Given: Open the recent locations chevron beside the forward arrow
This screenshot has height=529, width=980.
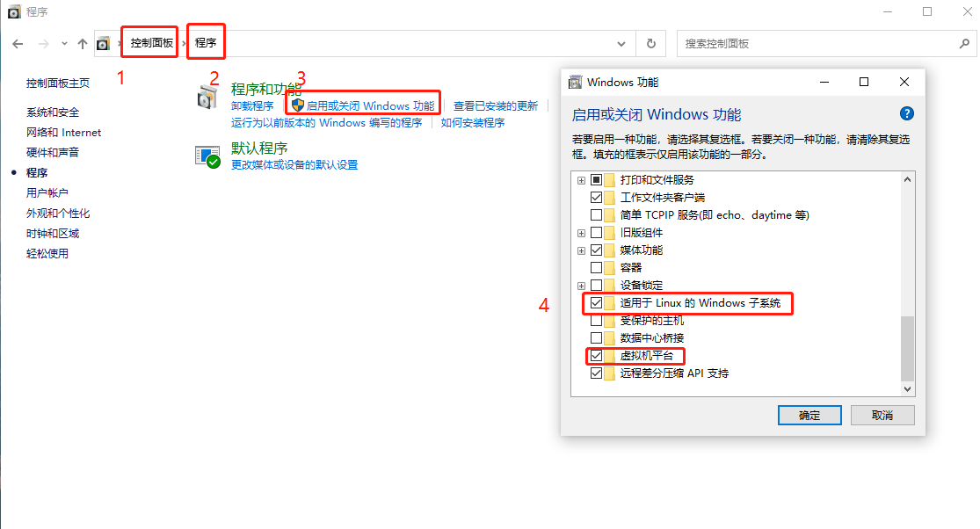Looking at the screenshot, I should click(x=64, y=44).
